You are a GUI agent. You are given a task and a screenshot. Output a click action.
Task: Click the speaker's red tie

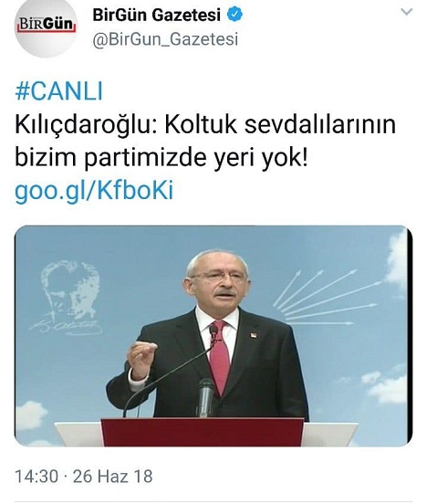pos(220,357)
